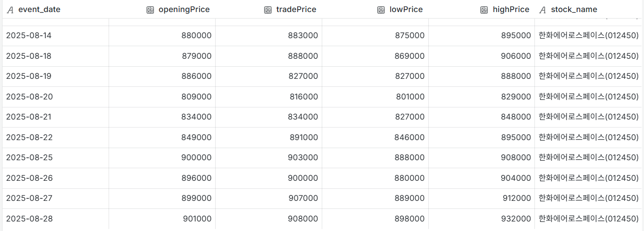Click the lowPrice numeric type icon
This screenshot has height=231, width=644.
pos(381,10)
